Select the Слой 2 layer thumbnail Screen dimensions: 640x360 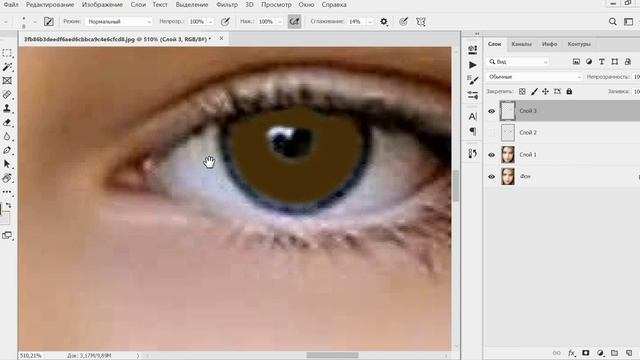point(508,133)
